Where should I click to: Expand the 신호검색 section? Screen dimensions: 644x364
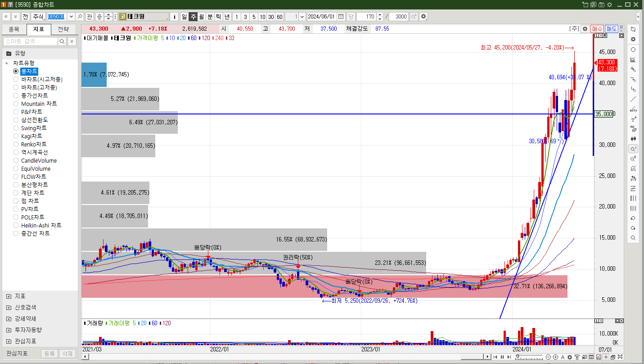click(x=9, y=307)
